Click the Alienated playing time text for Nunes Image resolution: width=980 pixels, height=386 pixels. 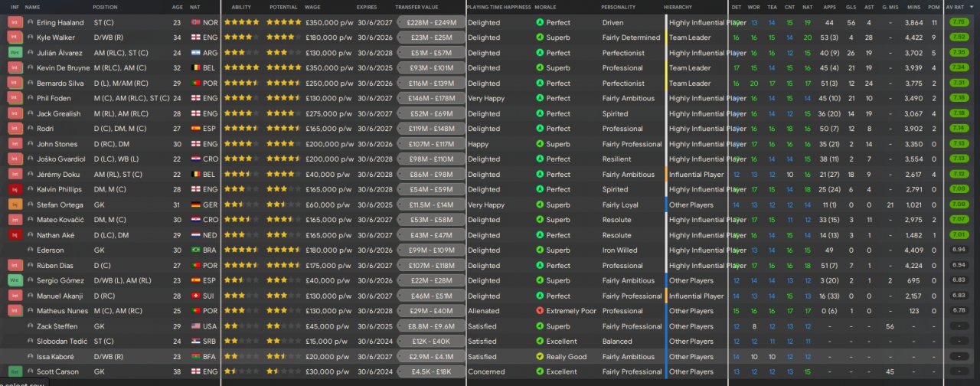click(x=484, y=311)
